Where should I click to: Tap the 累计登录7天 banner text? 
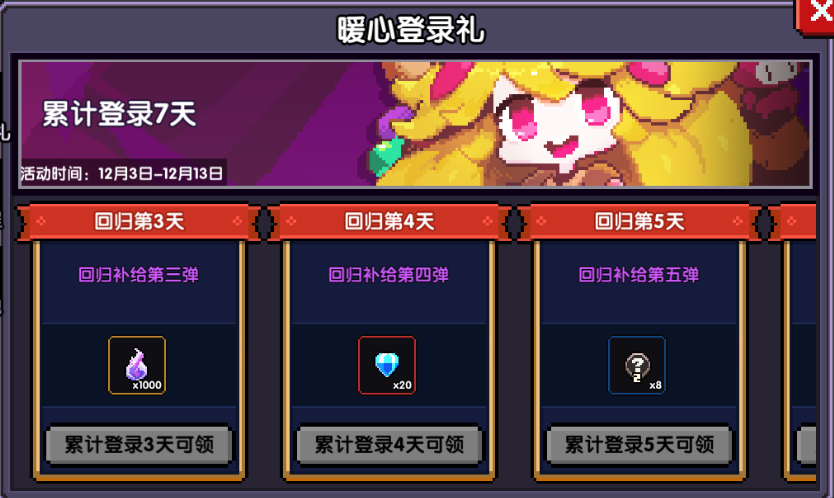pos(119,114)
